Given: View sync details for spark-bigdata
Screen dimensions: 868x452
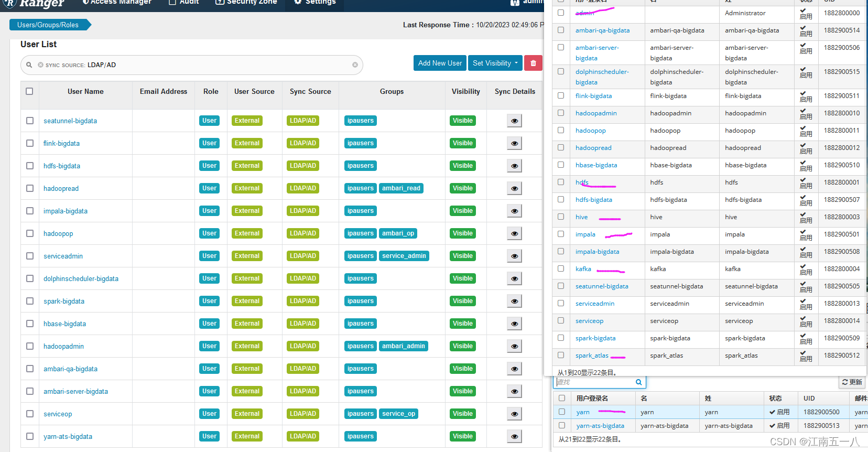Looking at the screenshot, I should click(x=515, y=302).
